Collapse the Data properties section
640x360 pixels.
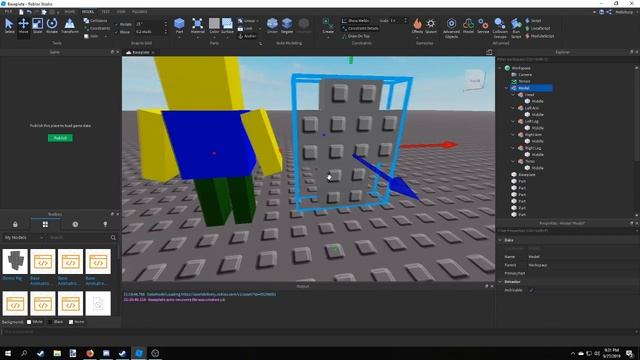[500, 240]
